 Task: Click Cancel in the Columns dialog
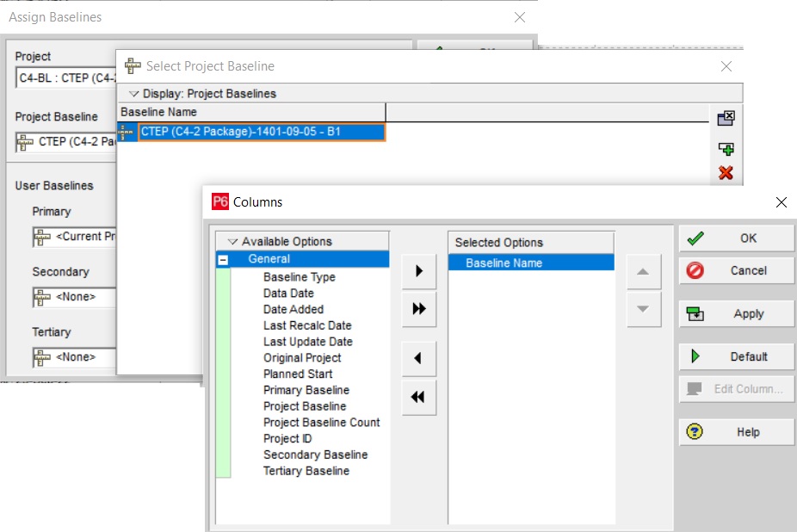coord(737,270)
